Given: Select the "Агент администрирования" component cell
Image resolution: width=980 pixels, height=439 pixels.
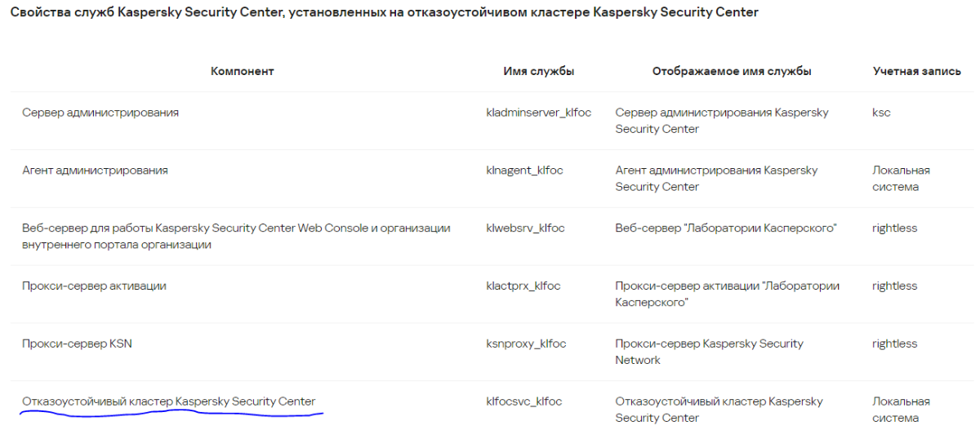Looking at the screenshot, I should coord(95,171).
